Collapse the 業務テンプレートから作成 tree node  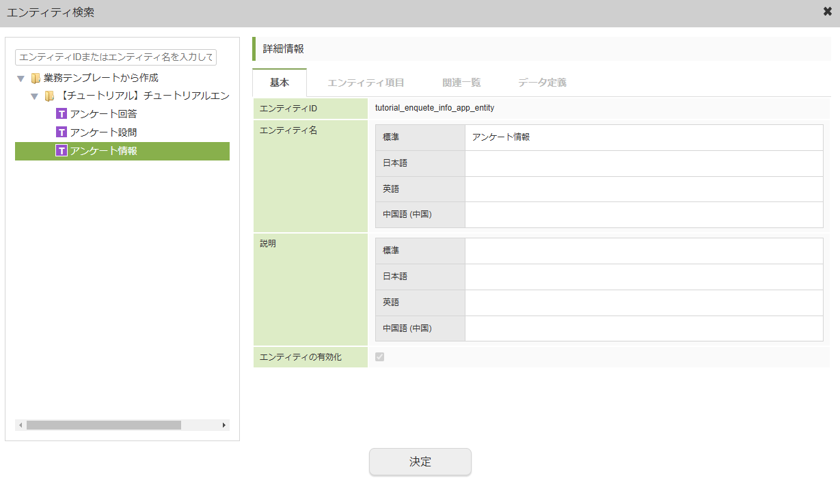(x=21, y=78)
